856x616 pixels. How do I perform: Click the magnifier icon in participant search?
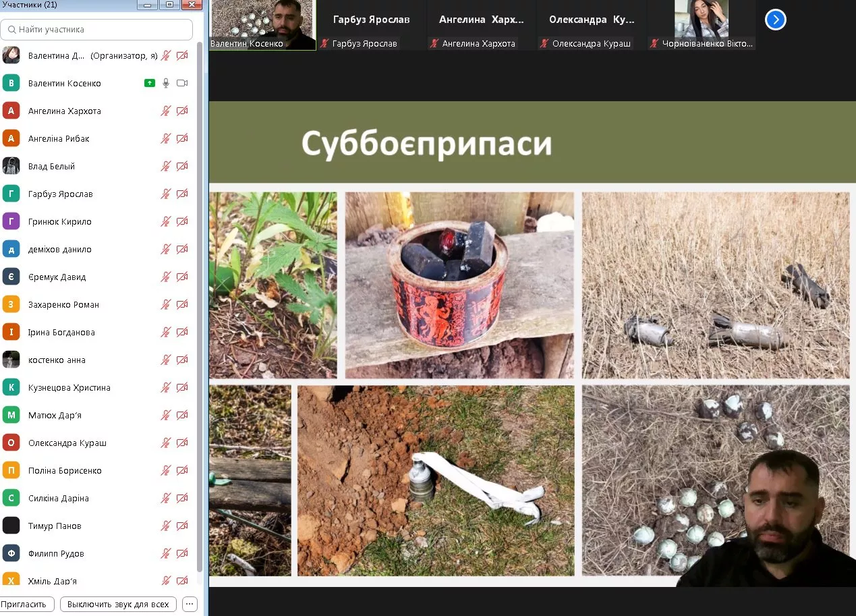pyautogui.click(x=11, y=30)
